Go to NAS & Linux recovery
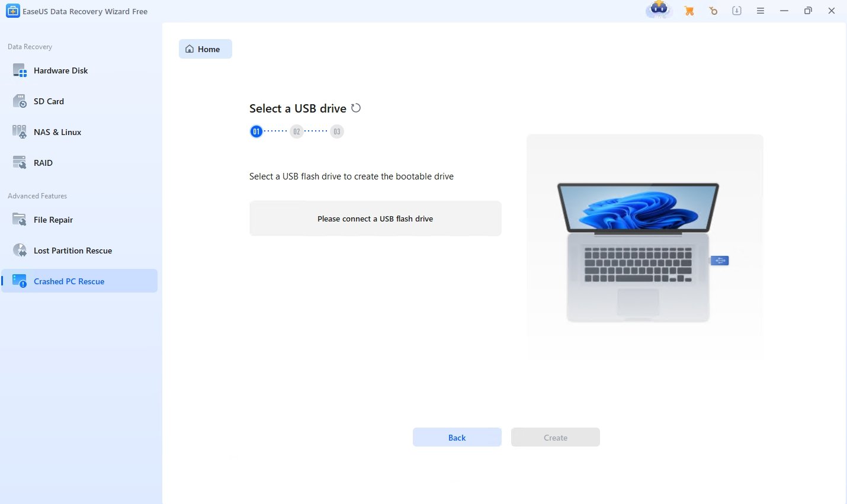 pyautogui.click(x=57, y=132)
